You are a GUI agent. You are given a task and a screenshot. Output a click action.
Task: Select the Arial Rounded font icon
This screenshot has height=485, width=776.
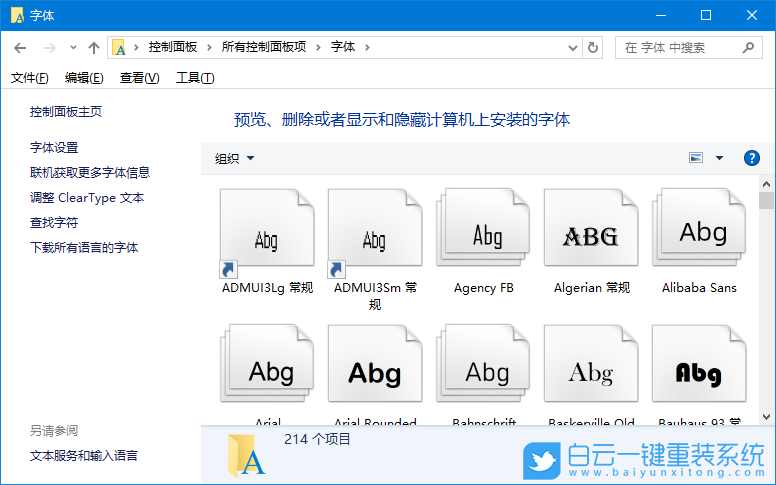(x=375, y=363)
